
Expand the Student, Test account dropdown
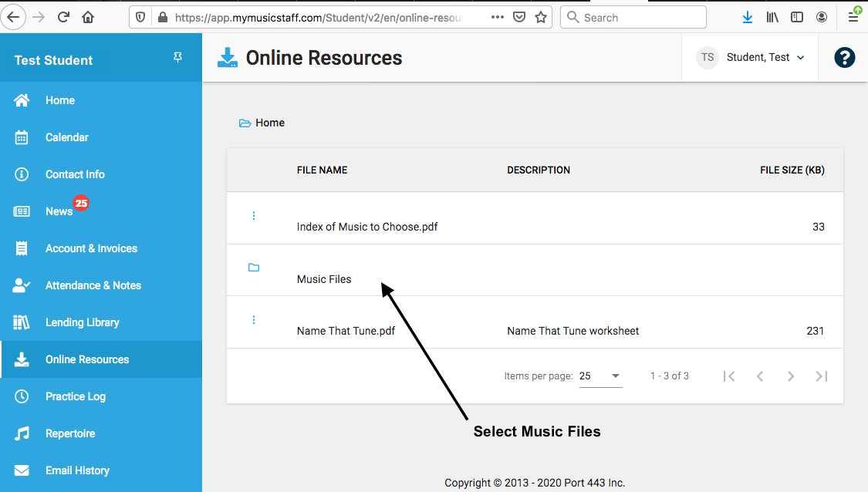(x=765, y=57)
